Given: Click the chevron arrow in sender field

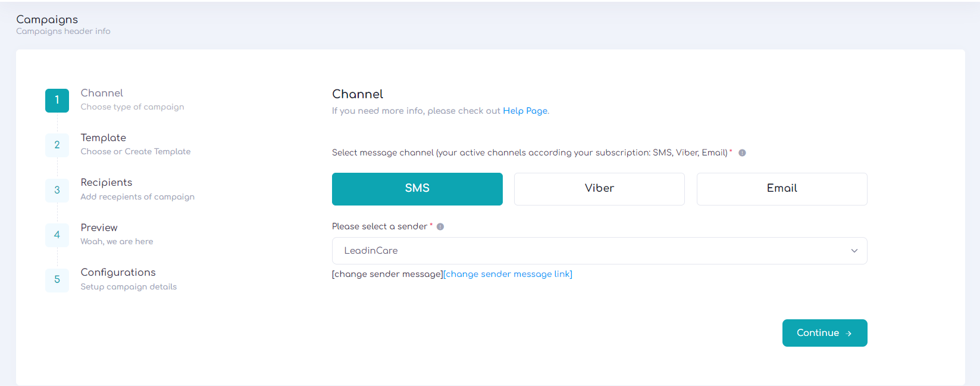Looking at the screenshot, I should click(x=854, y=251).
